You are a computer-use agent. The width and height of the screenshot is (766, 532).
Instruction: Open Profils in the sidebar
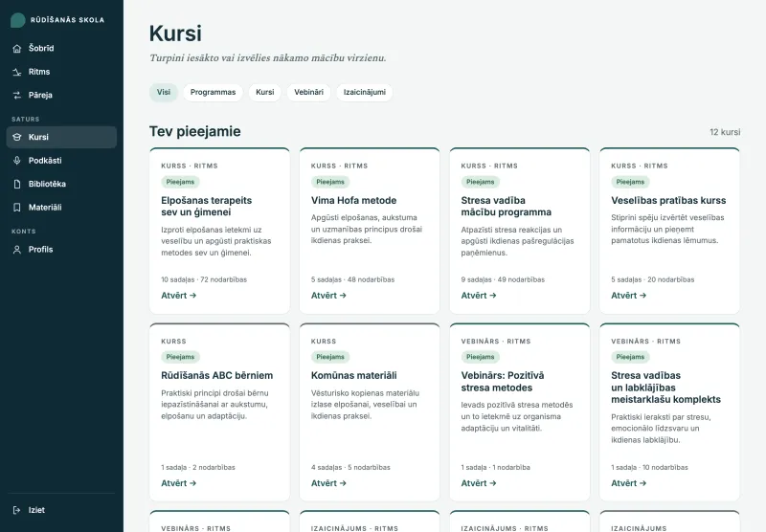[61, 250]
